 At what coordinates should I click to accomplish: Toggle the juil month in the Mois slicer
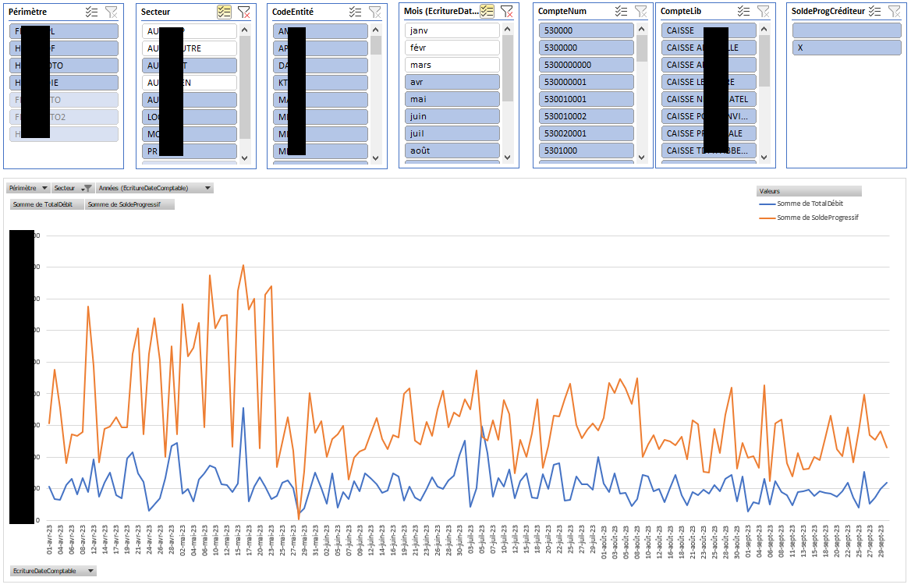(x=452, y=133)
